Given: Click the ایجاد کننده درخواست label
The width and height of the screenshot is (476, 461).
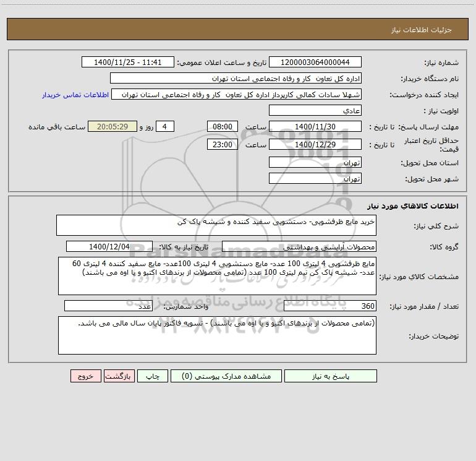Looking at the screenshot, I should coord(424,95).
